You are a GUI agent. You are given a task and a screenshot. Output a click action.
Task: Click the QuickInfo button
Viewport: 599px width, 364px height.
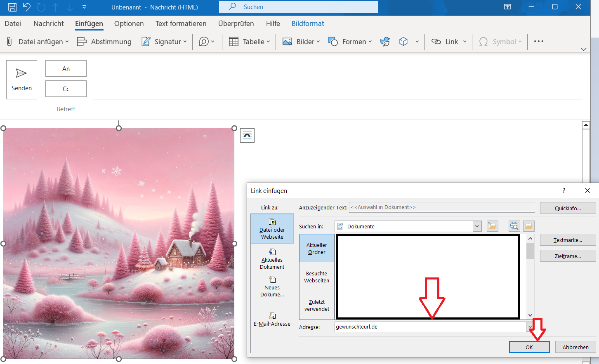pos(568,208)
